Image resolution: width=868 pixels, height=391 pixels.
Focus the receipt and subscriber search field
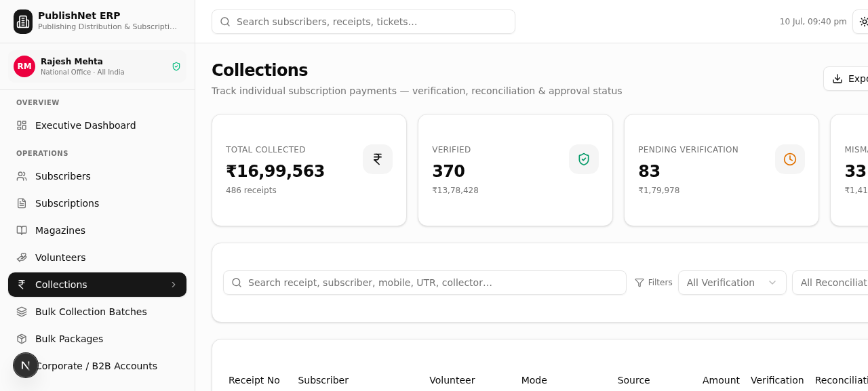tap(425, 283)
